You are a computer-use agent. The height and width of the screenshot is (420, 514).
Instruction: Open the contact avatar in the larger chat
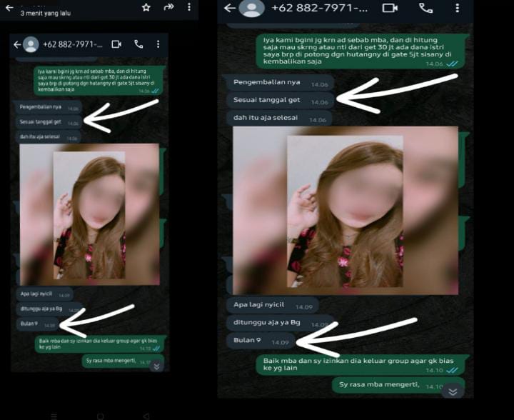point(251,8)
